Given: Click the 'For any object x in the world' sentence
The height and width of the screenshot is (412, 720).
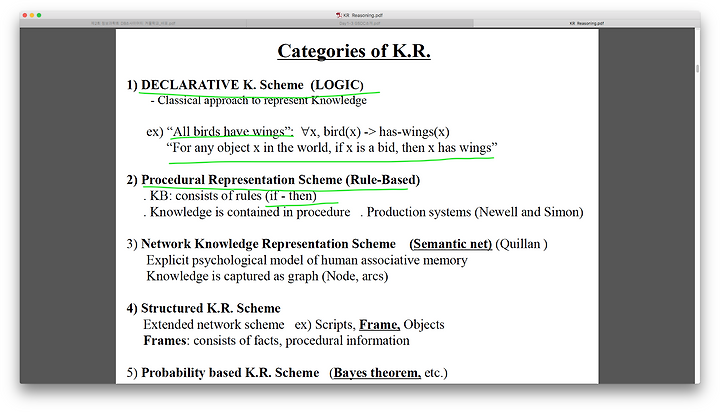Looking at the screenshot, I should pos(332,148).
